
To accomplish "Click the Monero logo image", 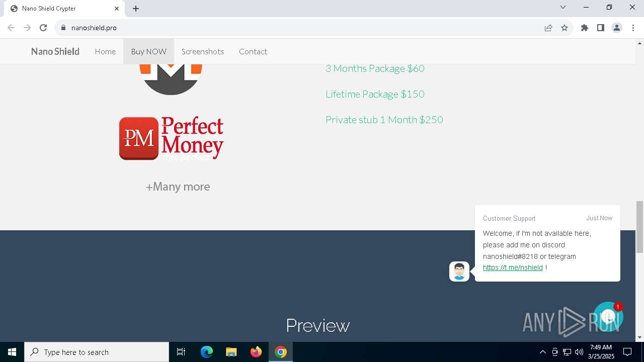I will tap(171, 79).
